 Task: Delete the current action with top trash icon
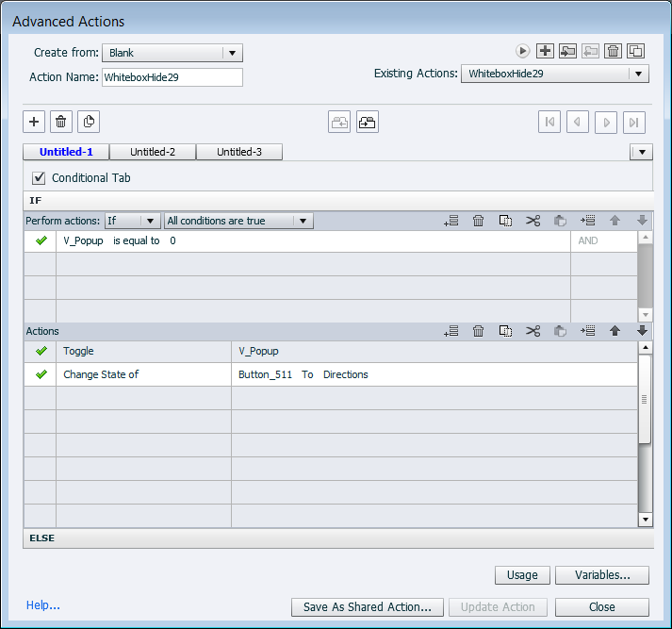[x=613, y=51]
